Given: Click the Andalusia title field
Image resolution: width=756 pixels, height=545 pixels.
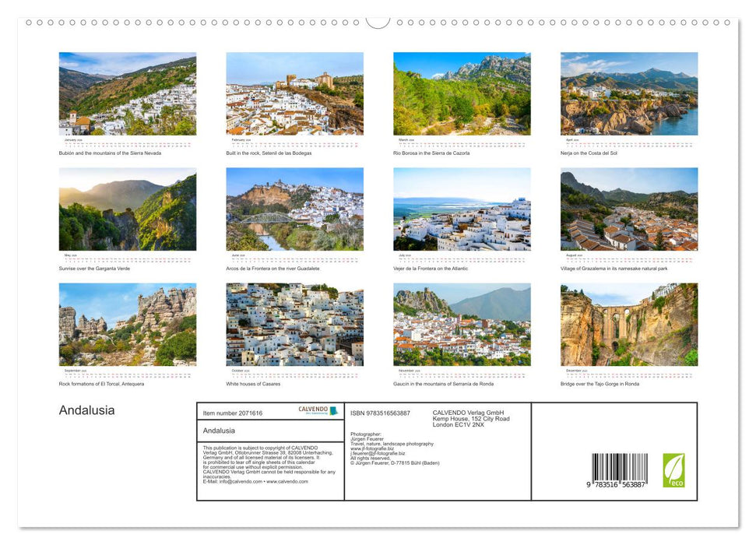Looking at the screenshot, I should coord(220,431).
